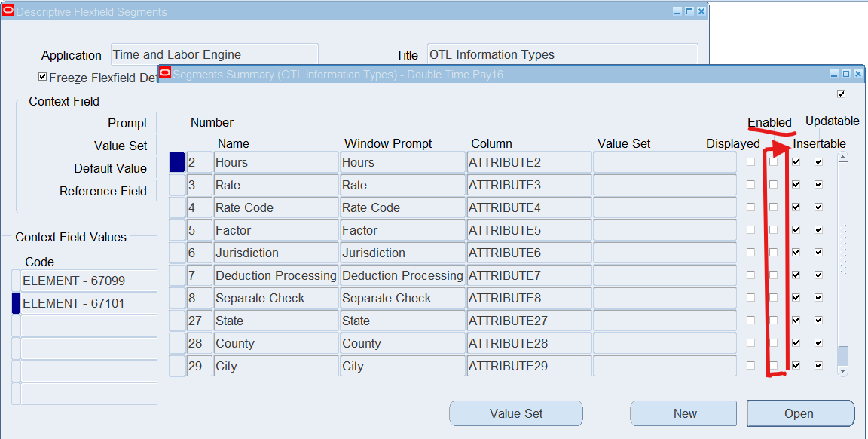The image size is (868, 439).
Task: Click the New button
Action: click(x=683, y=413)
